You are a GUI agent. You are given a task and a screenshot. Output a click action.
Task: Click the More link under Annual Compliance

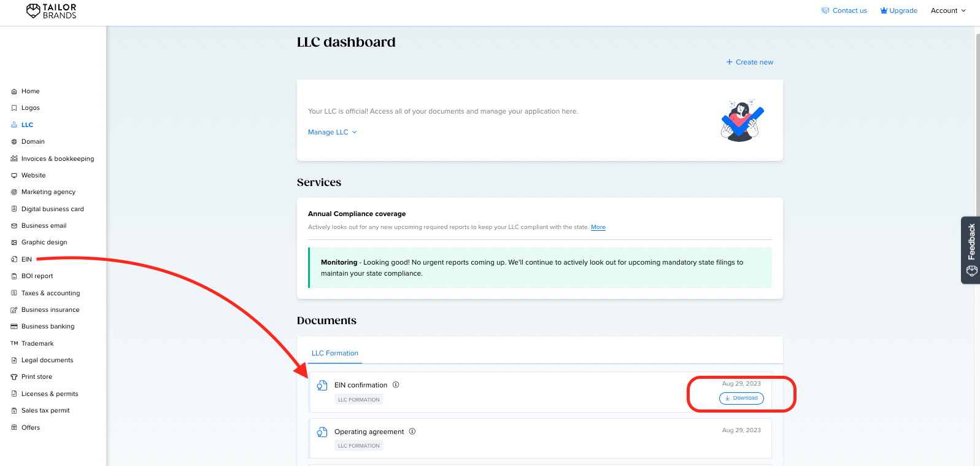[x=598, y=227]
